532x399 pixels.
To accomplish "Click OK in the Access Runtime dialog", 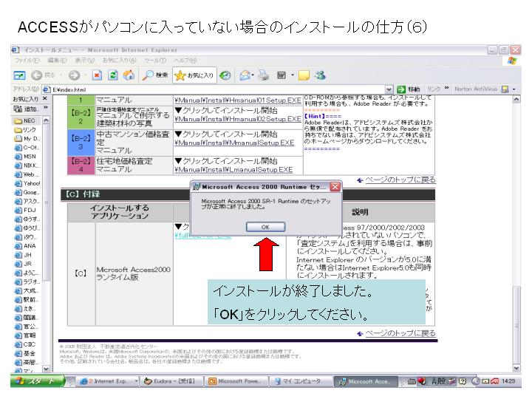I will (x=265, y=227).
